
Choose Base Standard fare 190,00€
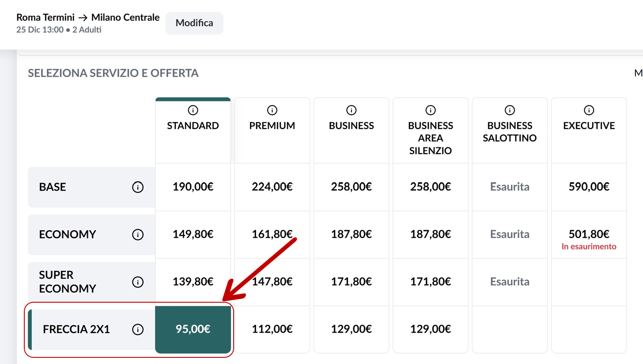(193, 187)
